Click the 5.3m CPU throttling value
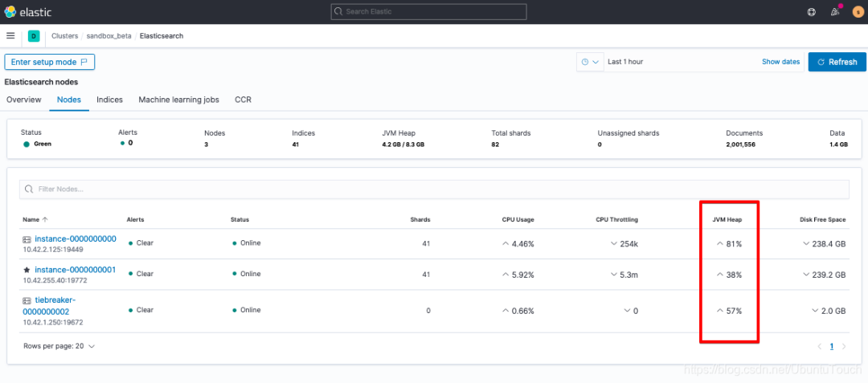Image resolution: width=868 pixels, height=383 pixels. (x=628, y=274)
